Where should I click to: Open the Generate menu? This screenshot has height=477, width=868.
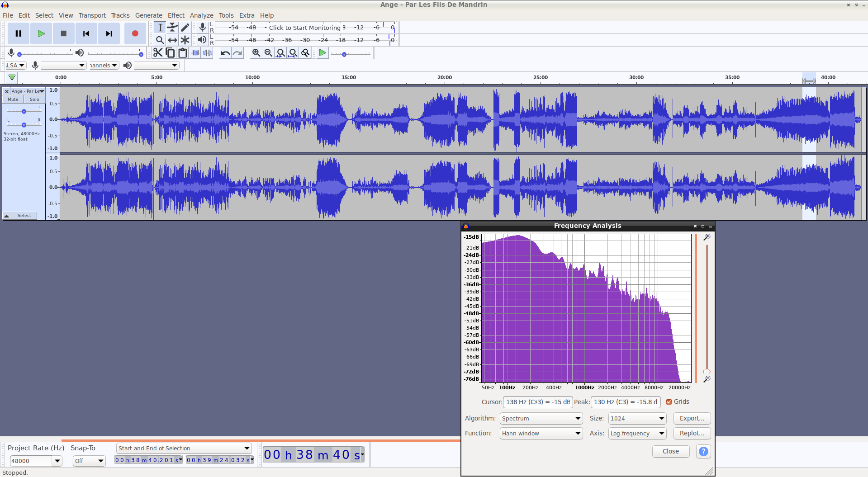coord(148,15)
